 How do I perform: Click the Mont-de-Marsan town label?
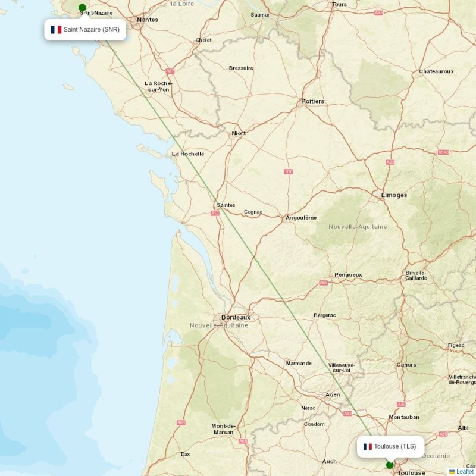[224, 429]
